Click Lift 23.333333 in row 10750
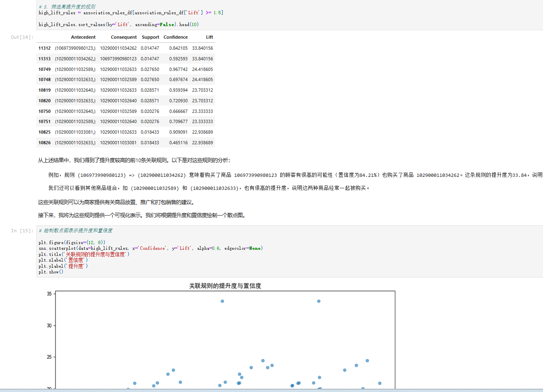The height and width of the screenshot is (392, 543). 202,111
